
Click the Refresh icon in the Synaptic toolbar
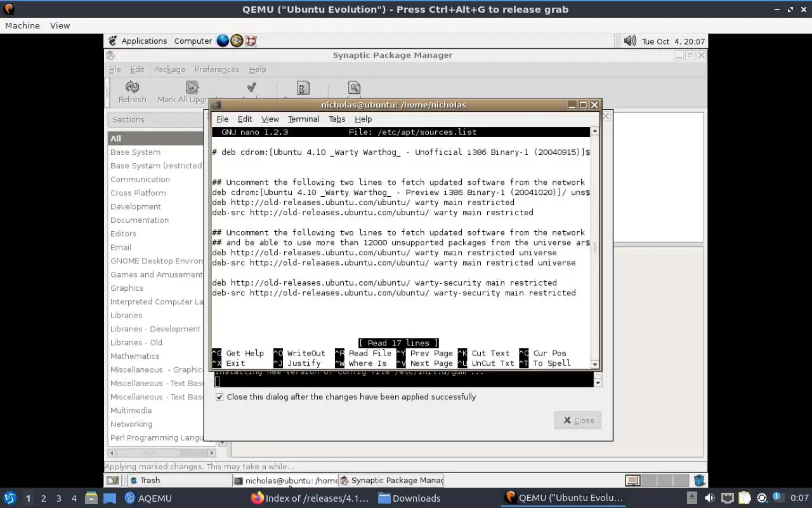(x=132, y=87)
